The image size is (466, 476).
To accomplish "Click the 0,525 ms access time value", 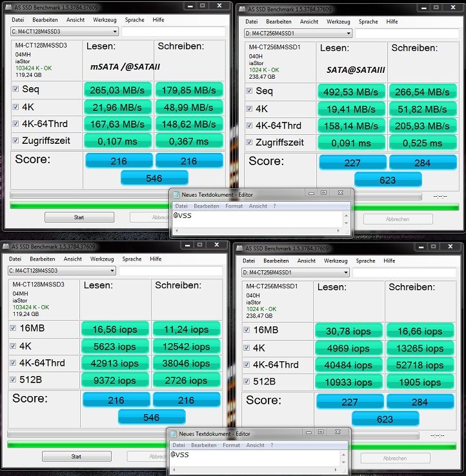I will pyautogui.click(x=423, y=143).
